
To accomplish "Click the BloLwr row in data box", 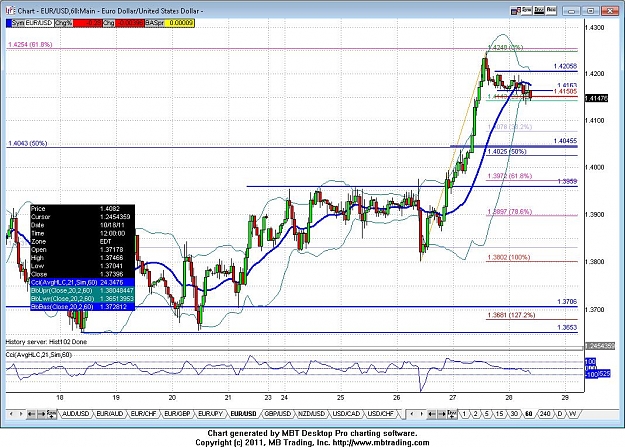I will (83, 299).
